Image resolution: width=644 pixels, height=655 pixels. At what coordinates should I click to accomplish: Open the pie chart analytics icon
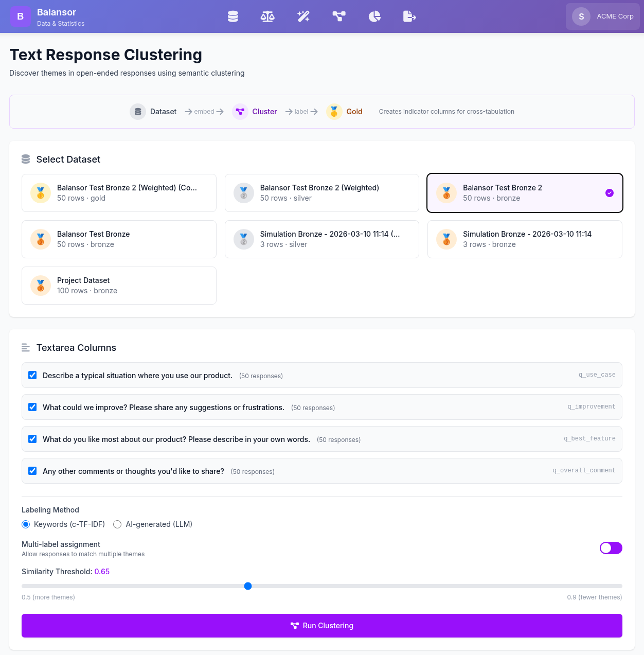click(x=374, y=16)
